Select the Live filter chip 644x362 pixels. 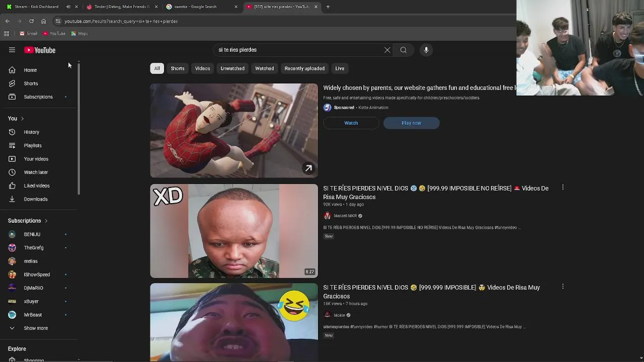340,68
